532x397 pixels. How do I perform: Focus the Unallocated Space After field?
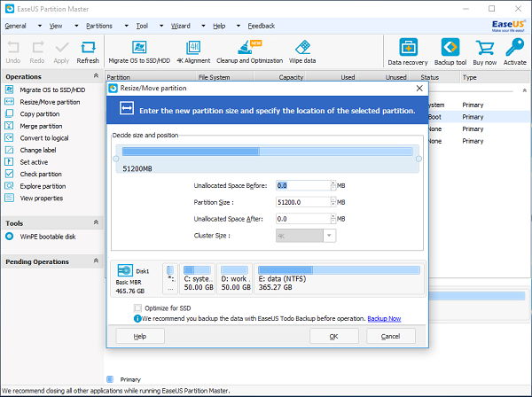coord(303,219)
